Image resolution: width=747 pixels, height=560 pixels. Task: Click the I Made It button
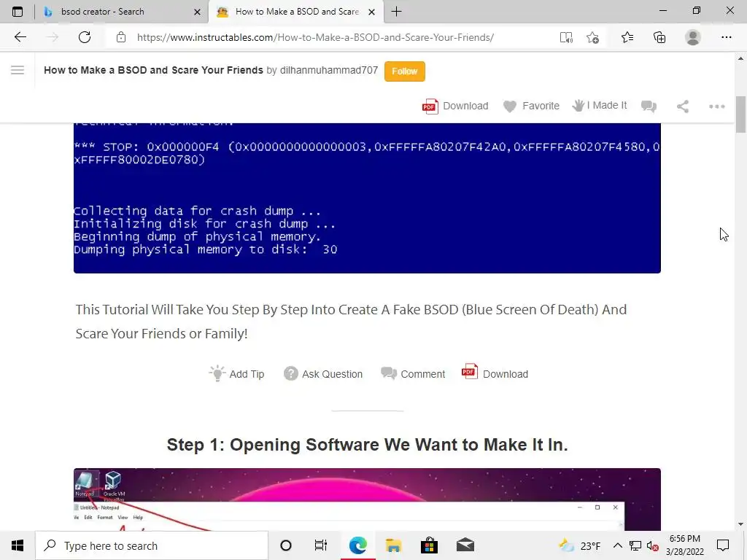[x=600, y=105]
